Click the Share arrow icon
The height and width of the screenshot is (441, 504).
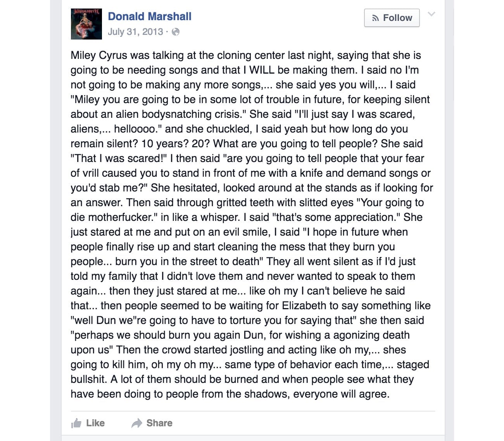coord(136,423)
